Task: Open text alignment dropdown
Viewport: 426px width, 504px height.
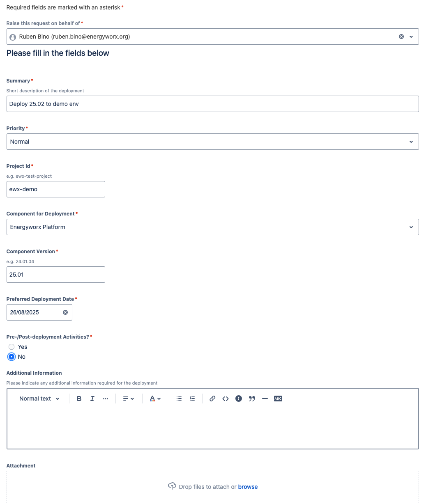Action: 129,399
